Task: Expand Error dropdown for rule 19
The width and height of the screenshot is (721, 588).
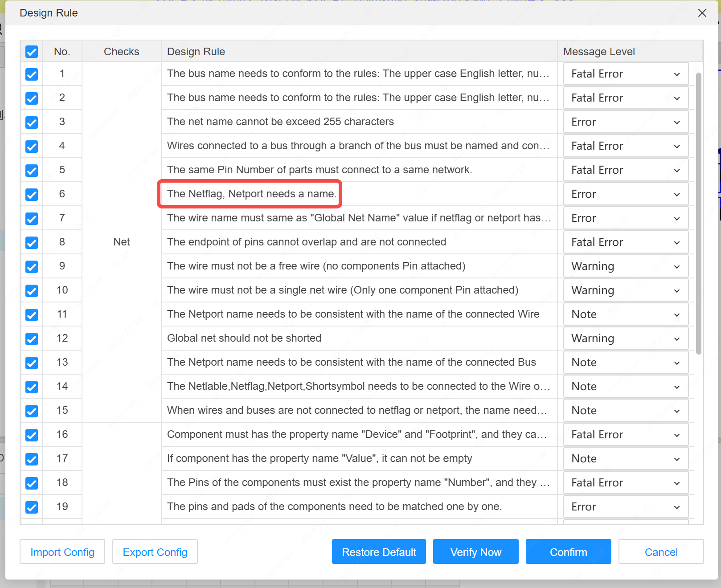Action: [625, 507]
